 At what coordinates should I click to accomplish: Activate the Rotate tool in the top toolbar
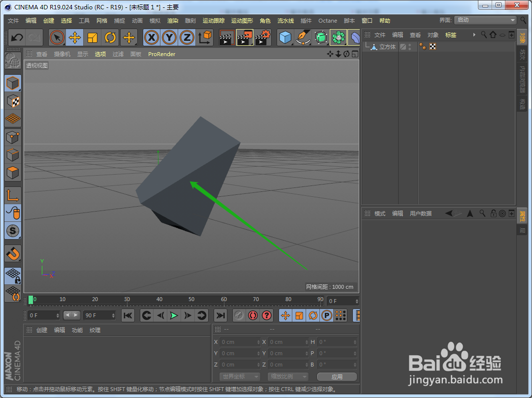(110, 37)
